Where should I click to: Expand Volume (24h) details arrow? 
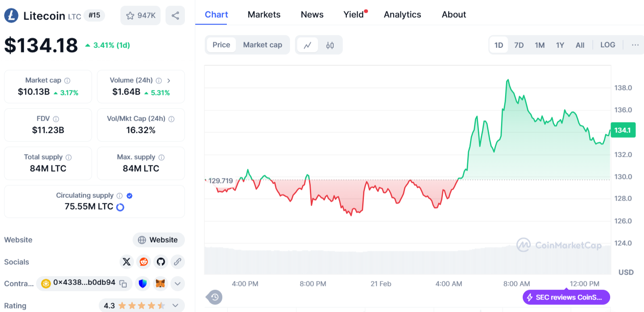pos(169,80)
